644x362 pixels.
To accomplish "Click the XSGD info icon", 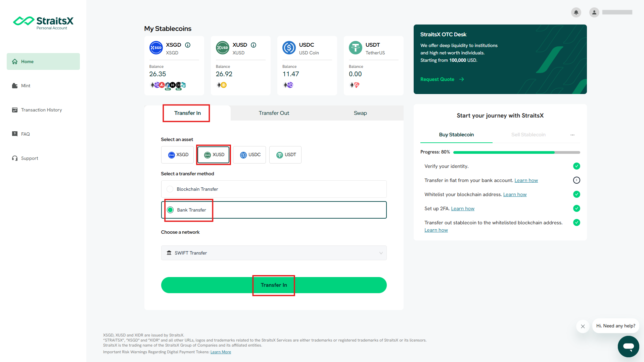I will tap(188, 45).
